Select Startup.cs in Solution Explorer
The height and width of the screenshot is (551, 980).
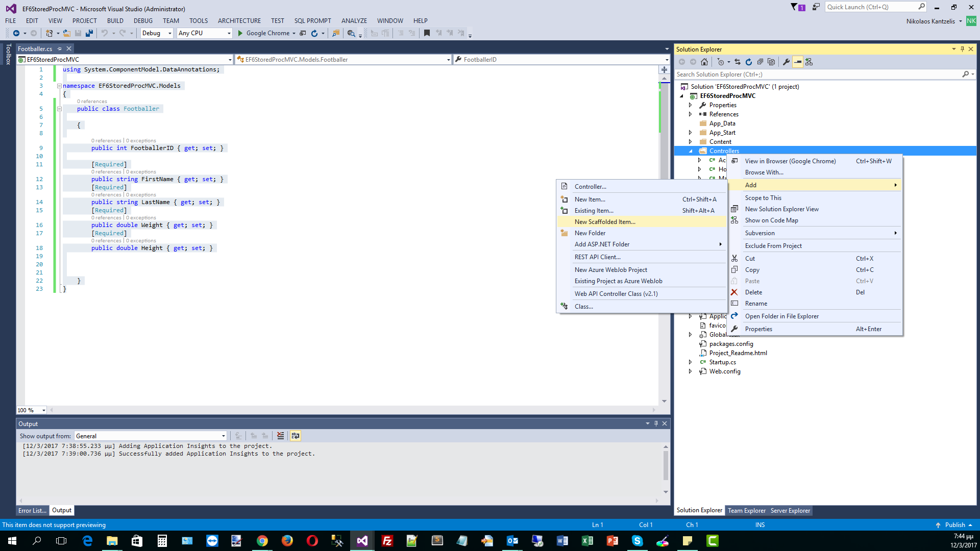pyautogui.click(x=722, y=362)
